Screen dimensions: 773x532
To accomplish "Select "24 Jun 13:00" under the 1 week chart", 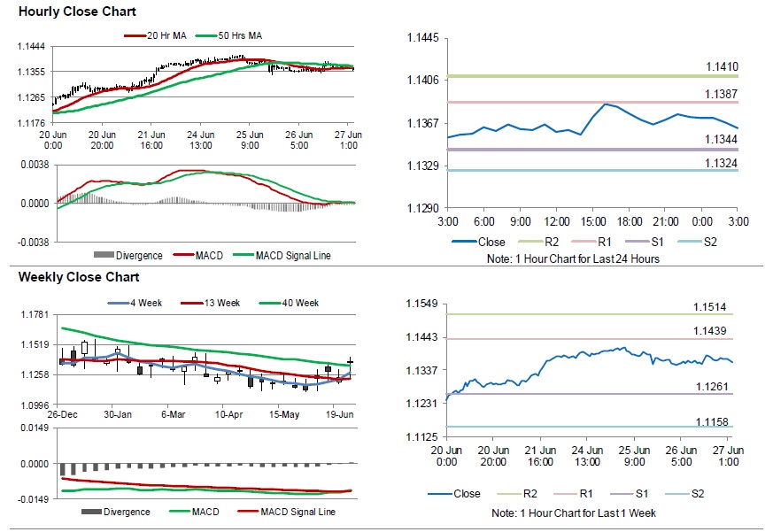I will pos(587,456).
